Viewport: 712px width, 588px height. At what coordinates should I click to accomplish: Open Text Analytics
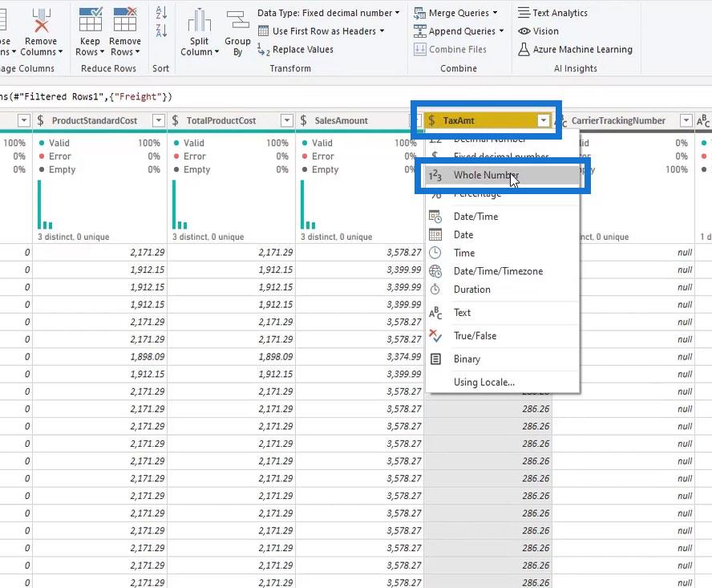pos(552,13)
